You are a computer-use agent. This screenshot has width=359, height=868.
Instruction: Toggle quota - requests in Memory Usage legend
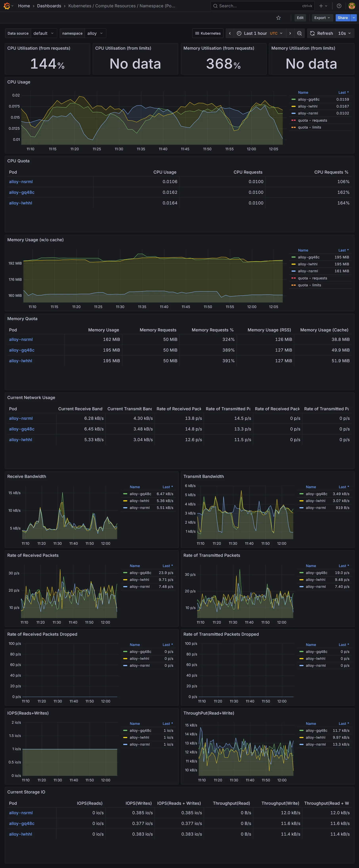(x=312, y=278)
